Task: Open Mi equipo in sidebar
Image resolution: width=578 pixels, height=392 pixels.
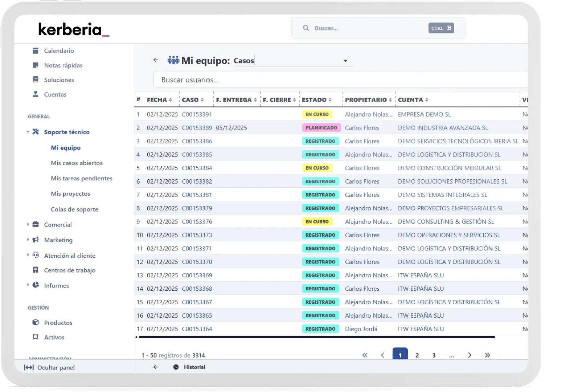Action: point(66,148)
